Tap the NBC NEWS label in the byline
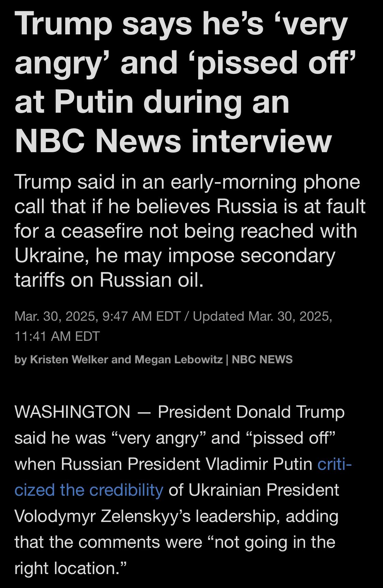This screenshot has width=383, height=588. (262, 360)
